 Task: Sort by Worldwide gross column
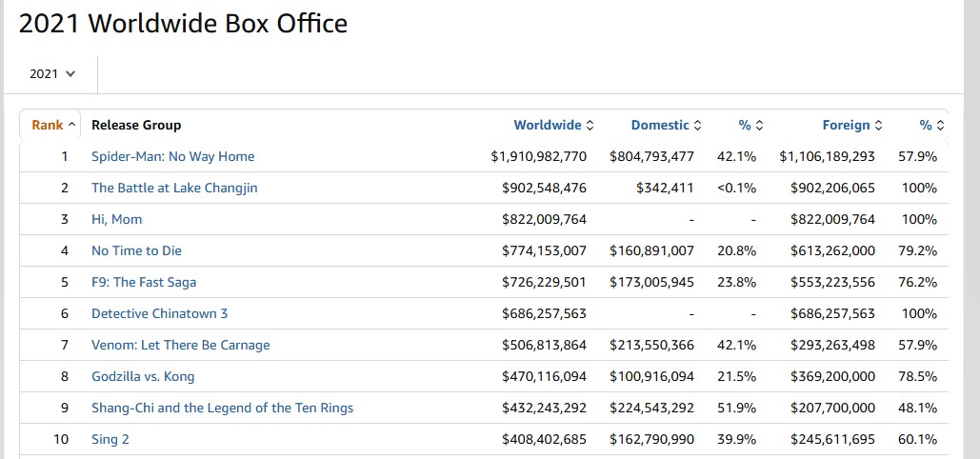tap(552, 125)
